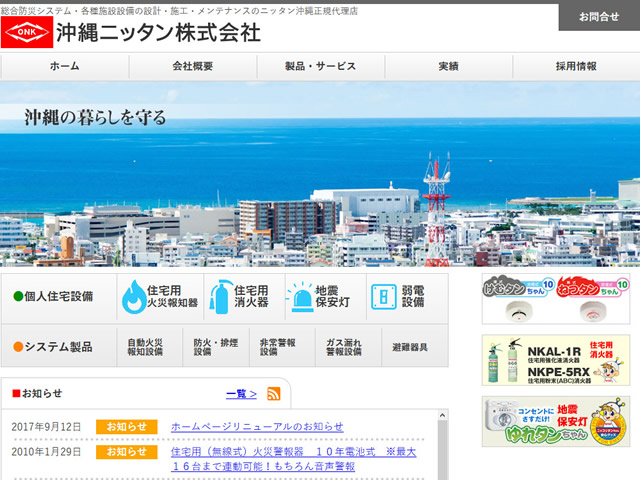Viewport: 640px width, 480px height.
Task: Open the ホーム menu item
Action: pos(64,66)
